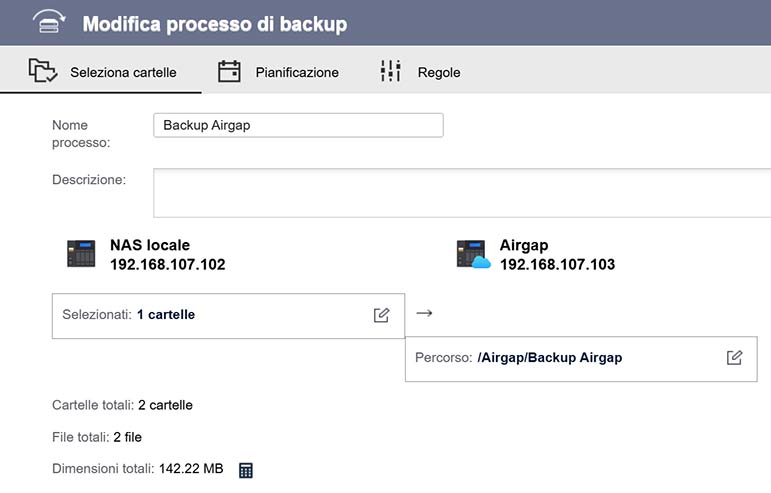Click the NAS locale device icon
Screen dimensions: 771x493
coord(80,254)
